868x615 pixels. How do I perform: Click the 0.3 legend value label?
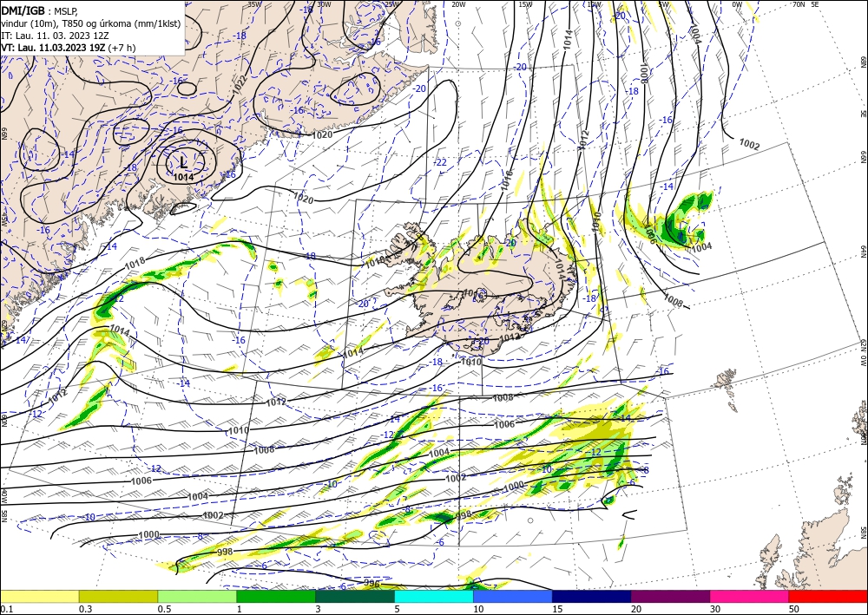coord(85,609)
